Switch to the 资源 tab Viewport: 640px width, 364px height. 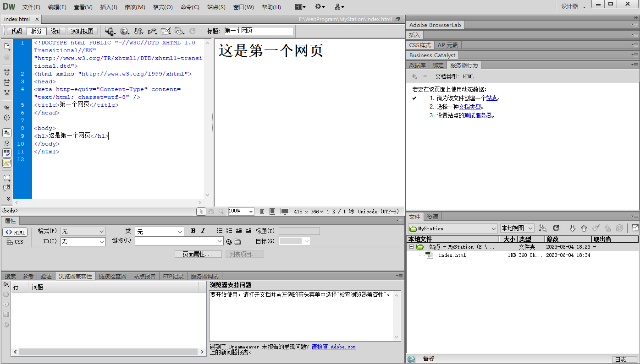click(x=432, y=217)
